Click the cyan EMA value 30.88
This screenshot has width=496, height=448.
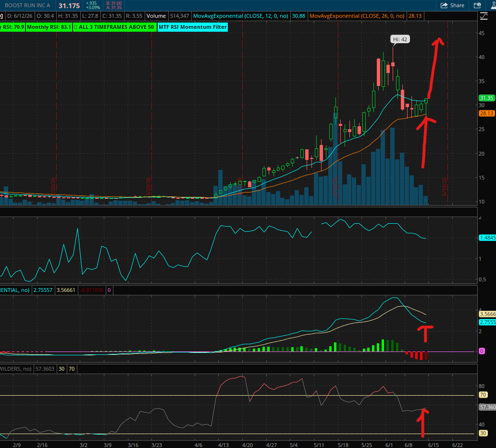(298, 16)
